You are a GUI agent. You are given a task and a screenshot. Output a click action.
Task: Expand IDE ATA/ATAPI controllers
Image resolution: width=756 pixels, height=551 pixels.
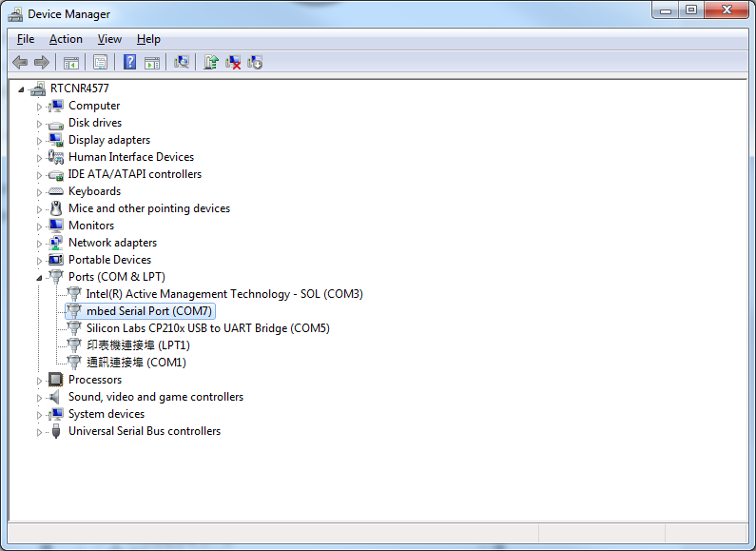(40, 175)
